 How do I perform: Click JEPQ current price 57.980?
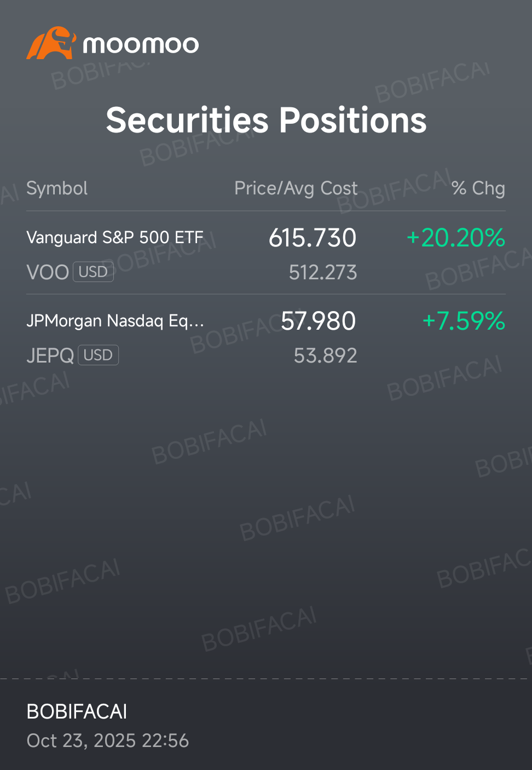(x=318, y=321)
